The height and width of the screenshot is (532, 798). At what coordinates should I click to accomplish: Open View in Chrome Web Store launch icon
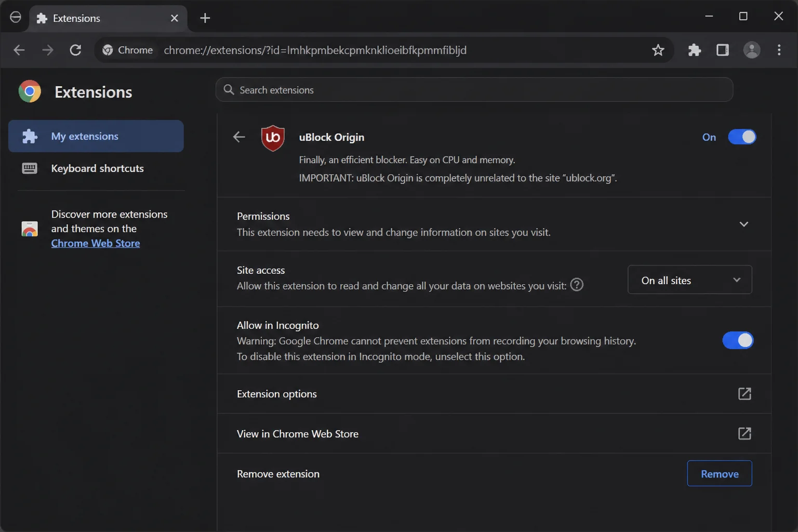pos(744,433)
